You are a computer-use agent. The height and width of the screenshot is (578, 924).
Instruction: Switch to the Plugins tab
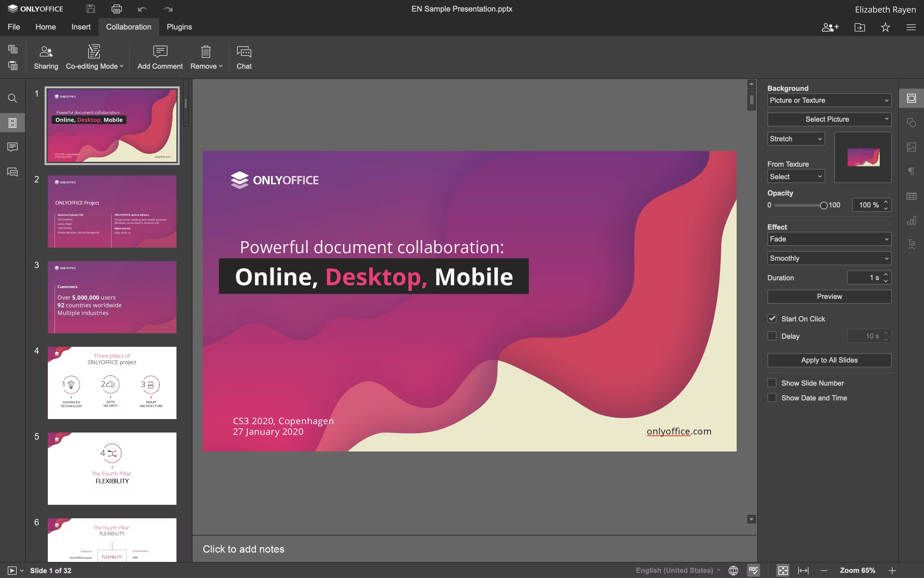click(179, 27)
